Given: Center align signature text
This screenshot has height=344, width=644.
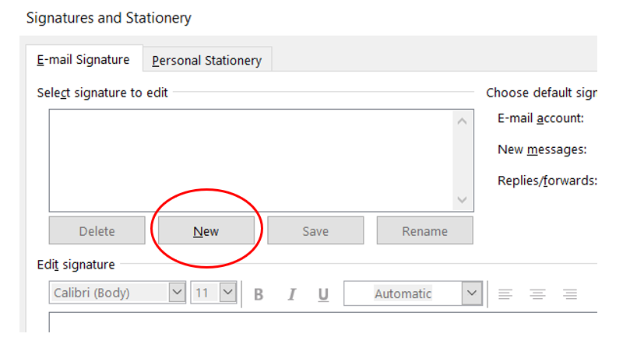Looking at the screenshot, I should pyautogui.click(x=538, y=294).
